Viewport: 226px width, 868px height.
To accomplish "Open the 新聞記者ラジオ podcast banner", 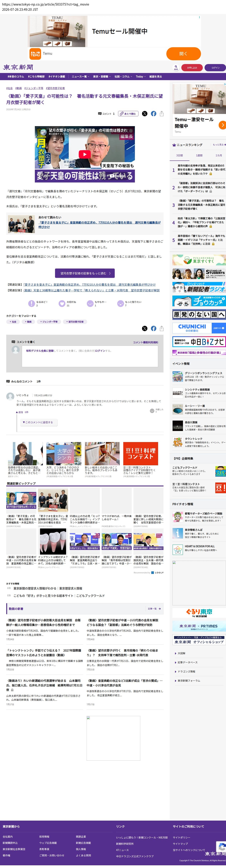I will click(x=199, y=287).
